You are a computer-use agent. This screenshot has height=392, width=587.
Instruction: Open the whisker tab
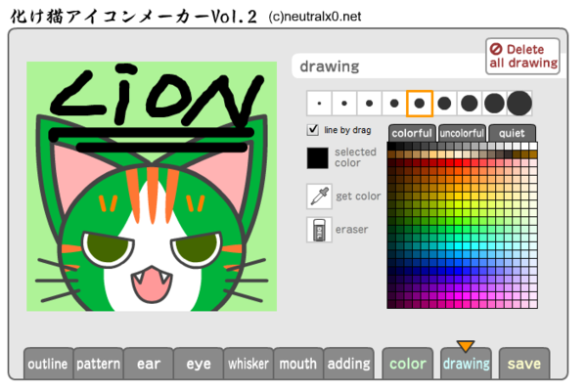tap(248, 364)
